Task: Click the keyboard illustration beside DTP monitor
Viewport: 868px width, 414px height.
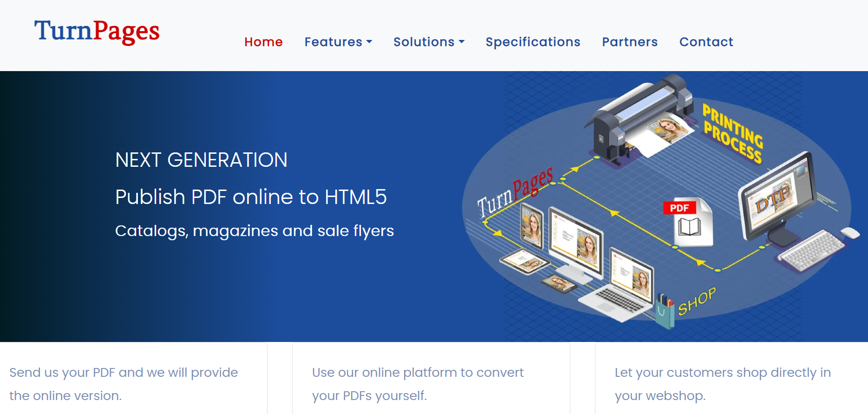Action: (x=811, y=250)
